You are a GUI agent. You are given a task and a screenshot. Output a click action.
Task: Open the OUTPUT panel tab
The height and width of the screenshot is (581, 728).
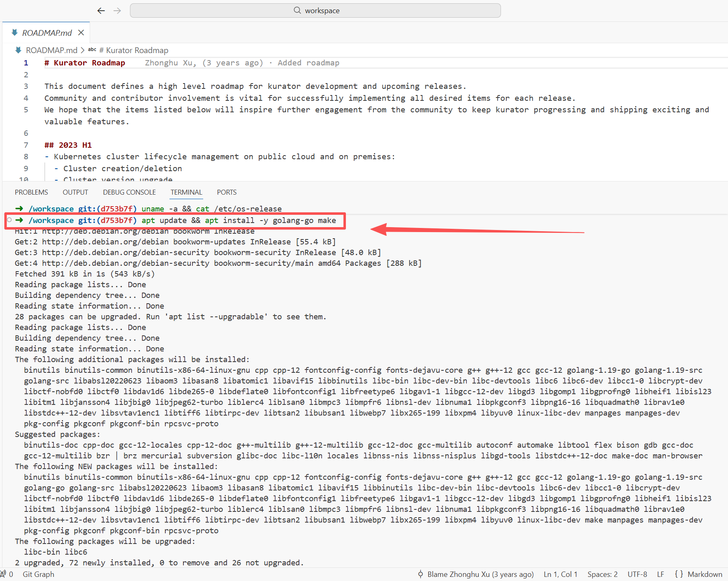[75, 192]
